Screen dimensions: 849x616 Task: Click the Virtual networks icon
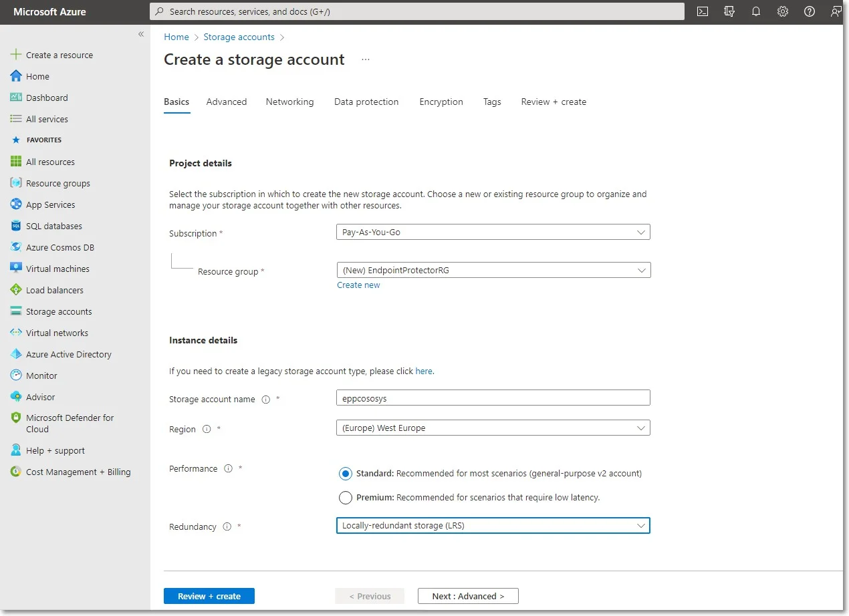(x=16, y=333)
